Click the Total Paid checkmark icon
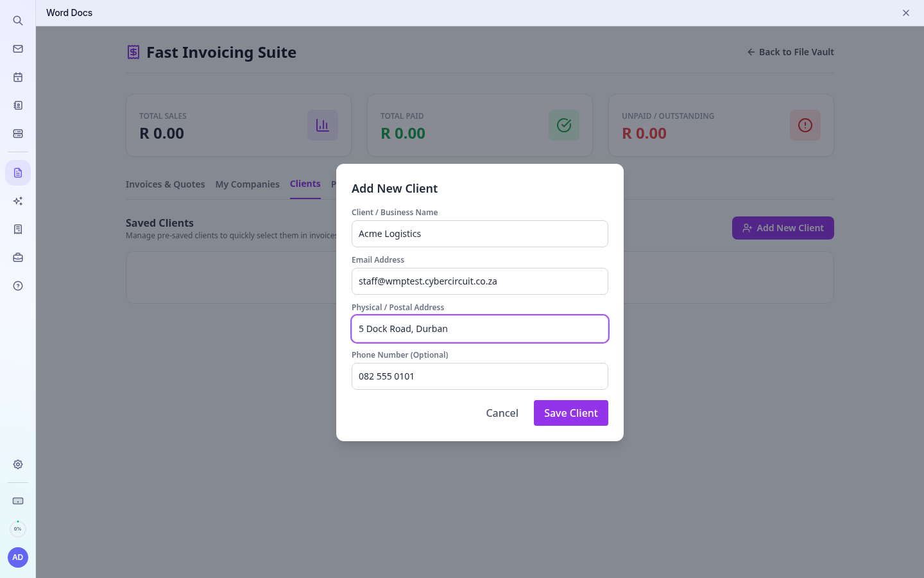The height and width of the screenshot is (578, 924). click(564, 125)
